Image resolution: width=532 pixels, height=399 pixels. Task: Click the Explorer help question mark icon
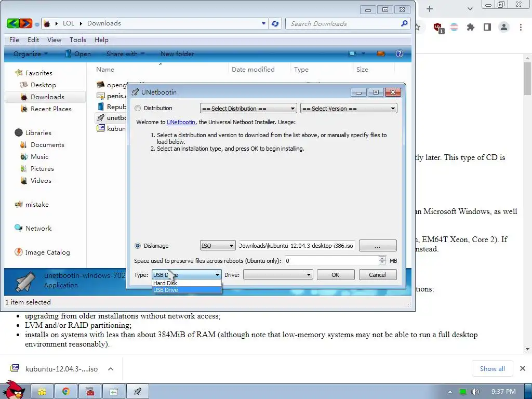[x=400, y=54]
